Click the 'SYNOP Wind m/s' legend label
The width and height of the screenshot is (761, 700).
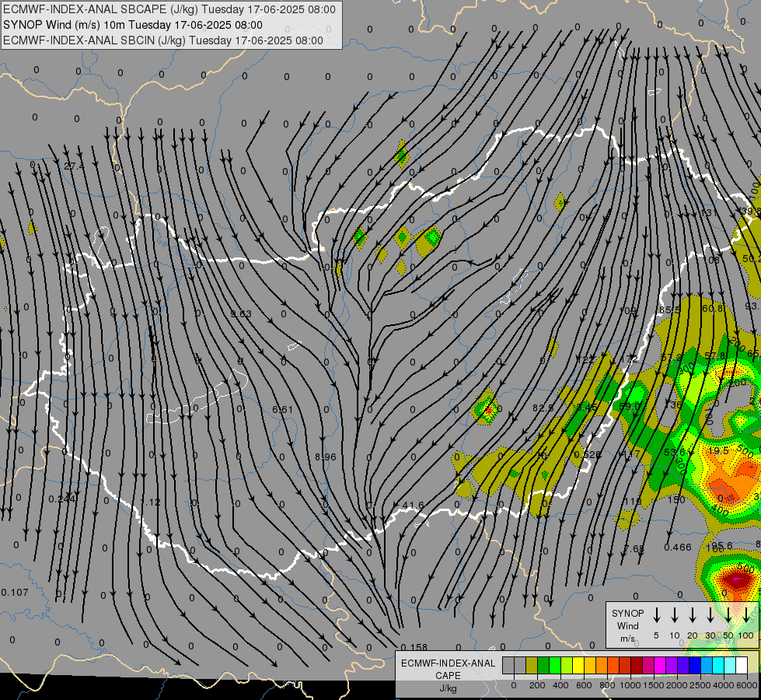[x=627, y=625]
